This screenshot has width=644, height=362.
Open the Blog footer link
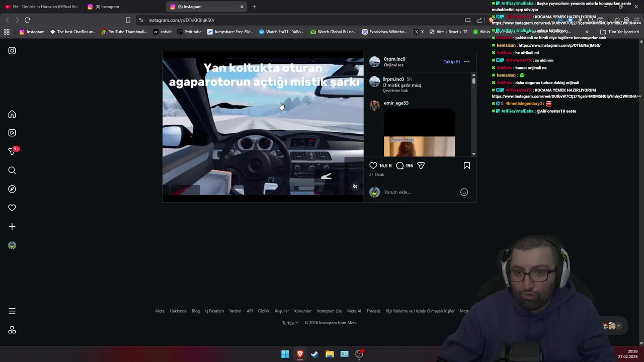(x=196, y=311)
